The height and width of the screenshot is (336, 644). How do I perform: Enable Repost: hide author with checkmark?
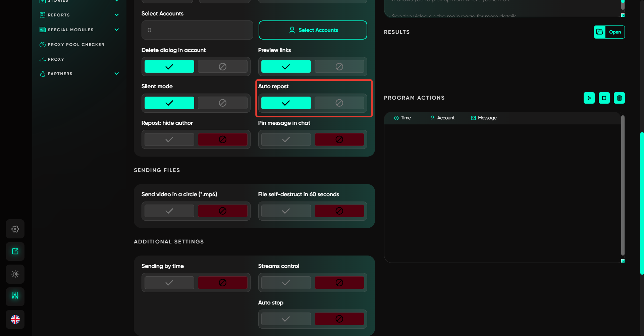point(169,139)
